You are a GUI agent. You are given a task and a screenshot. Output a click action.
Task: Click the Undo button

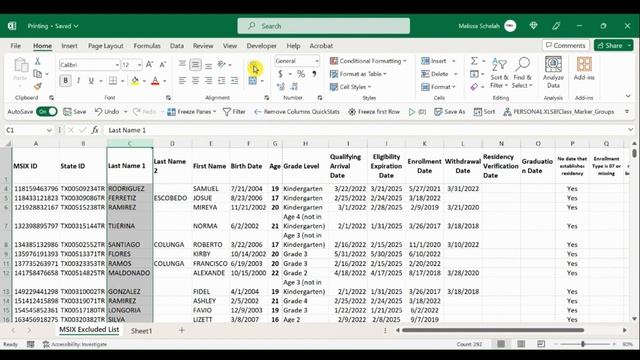[107, 111]
